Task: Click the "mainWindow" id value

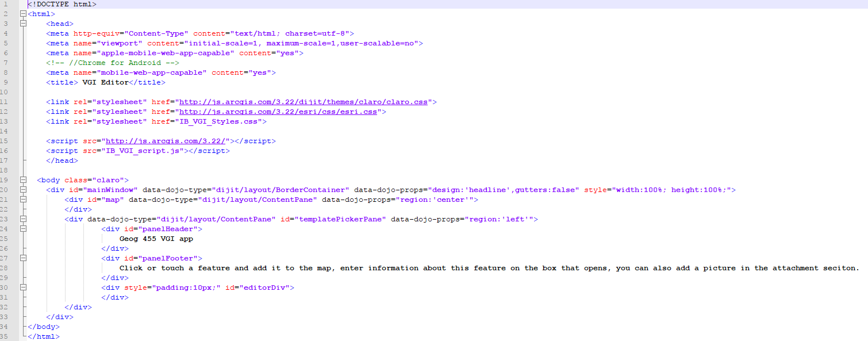Action: tap(110, 190)
